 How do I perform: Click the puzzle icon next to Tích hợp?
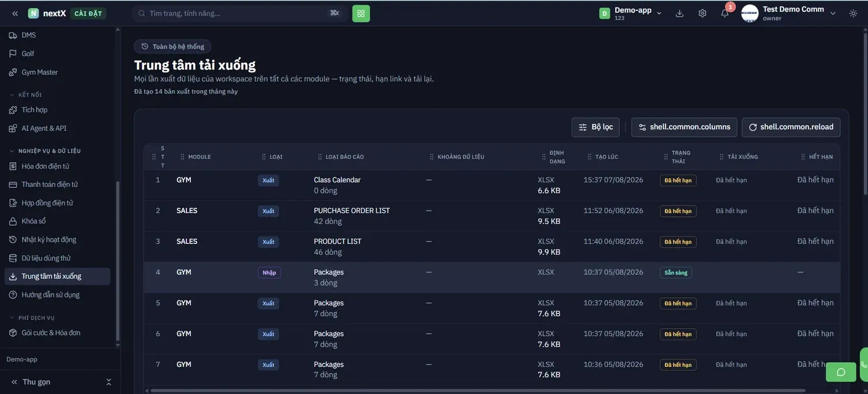point(13,110)
